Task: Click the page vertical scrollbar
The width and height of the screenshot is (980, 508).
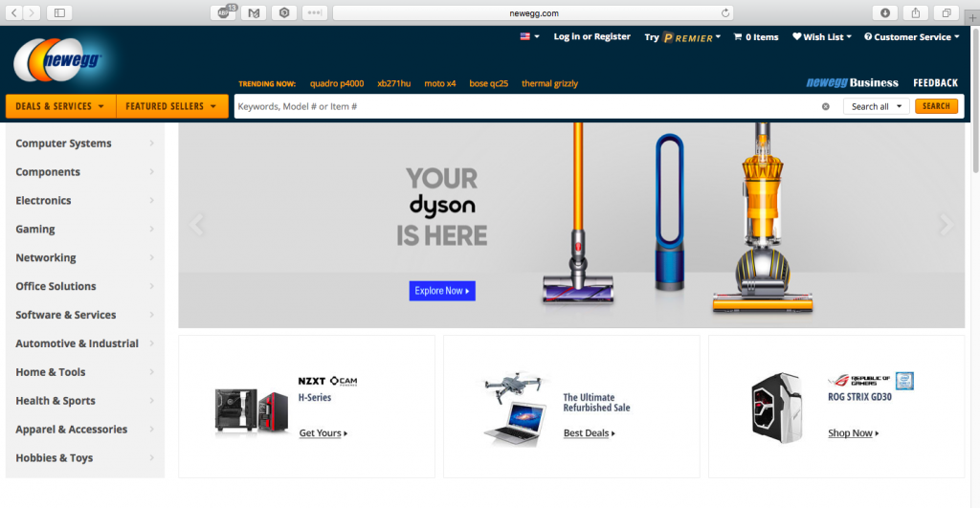Action: coord(975,101)
